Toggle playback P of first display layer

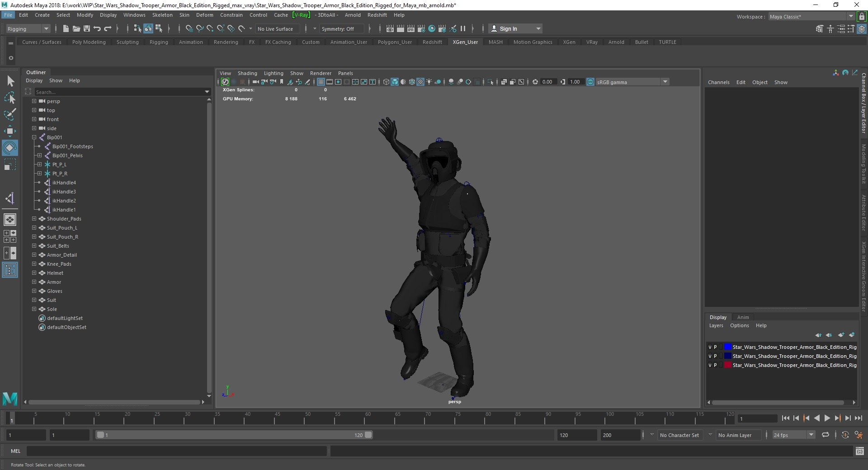pos(715,347)
